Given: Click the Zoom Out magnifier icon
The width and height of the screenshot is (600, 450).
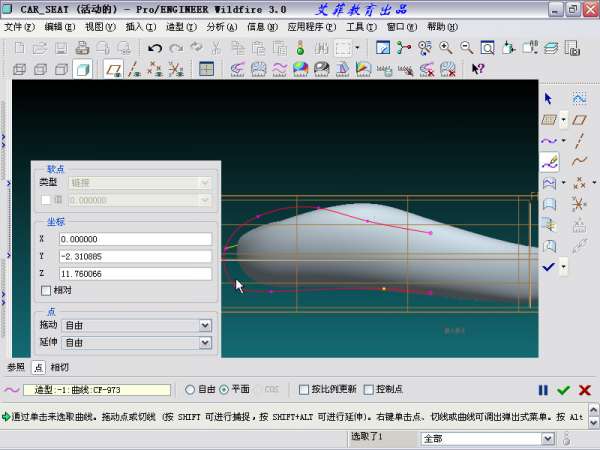Looking at the screenshot, I should click(x=466, y=48).
